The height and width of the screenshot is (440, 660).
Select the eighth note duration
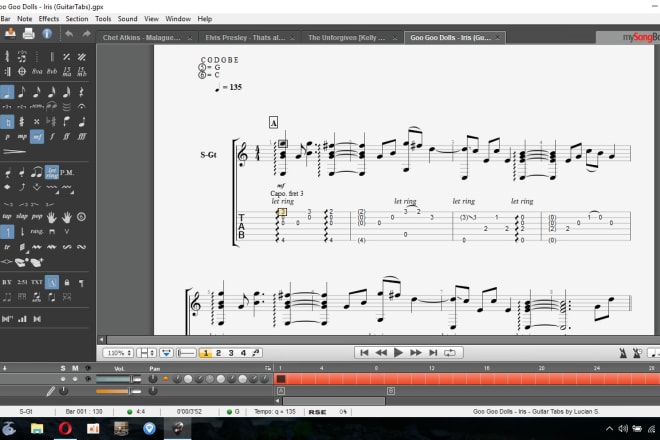click(x=22, y=92)
